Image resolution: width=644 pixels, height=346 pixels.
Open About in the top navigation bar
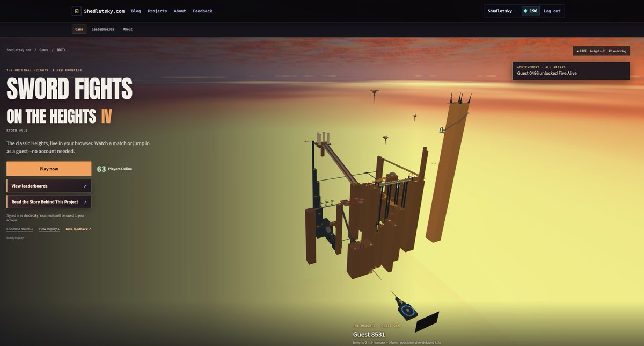click(x=180, y=11)
